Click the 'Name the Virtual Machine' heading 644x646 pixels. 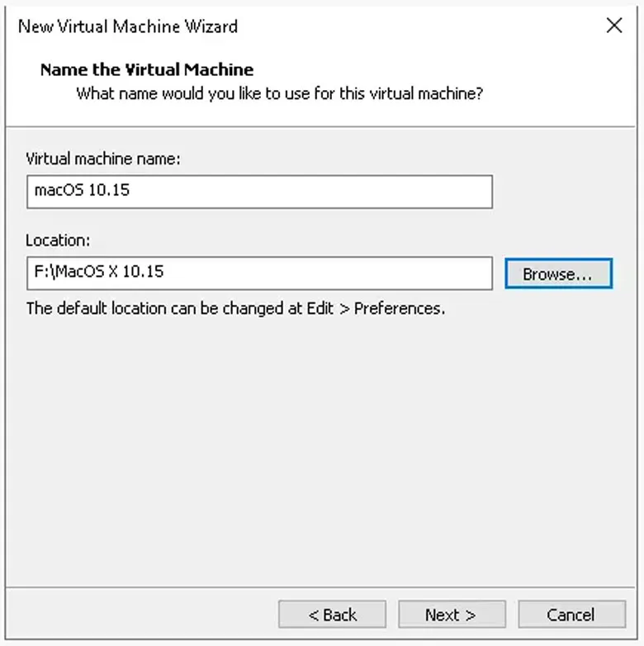click(146, 69)
